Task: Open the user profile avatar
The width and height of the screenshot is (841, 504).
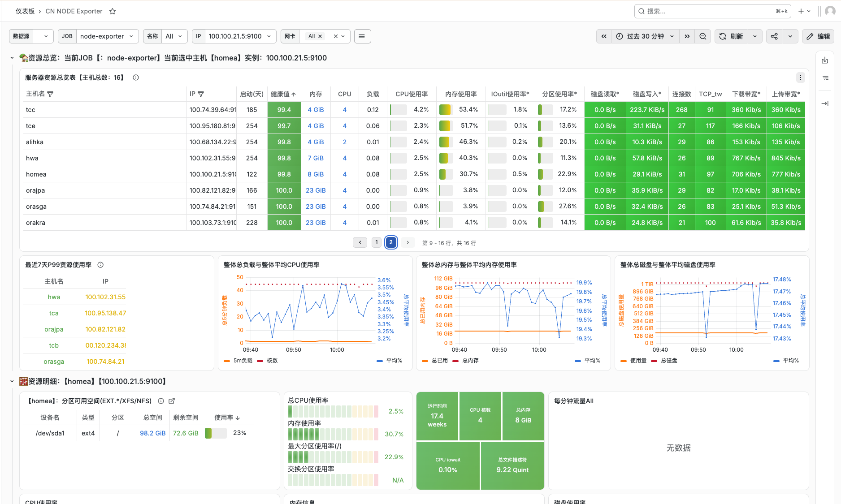Action: coord(830,11)
